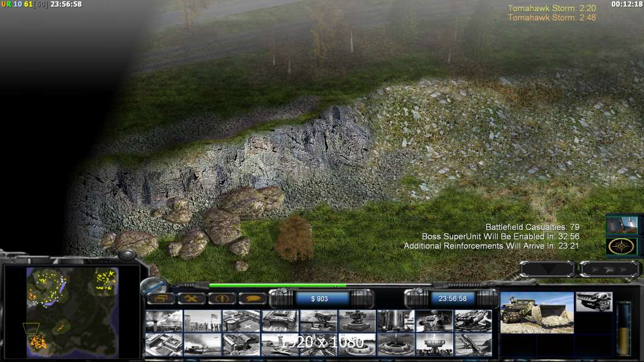Click the 00:12:18 game timer

626,4
